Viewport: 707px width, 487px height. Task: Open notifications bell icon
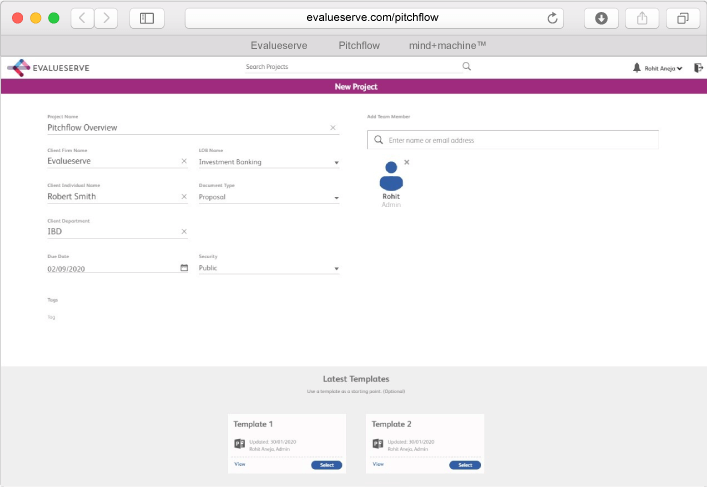[x=636, y=68]
